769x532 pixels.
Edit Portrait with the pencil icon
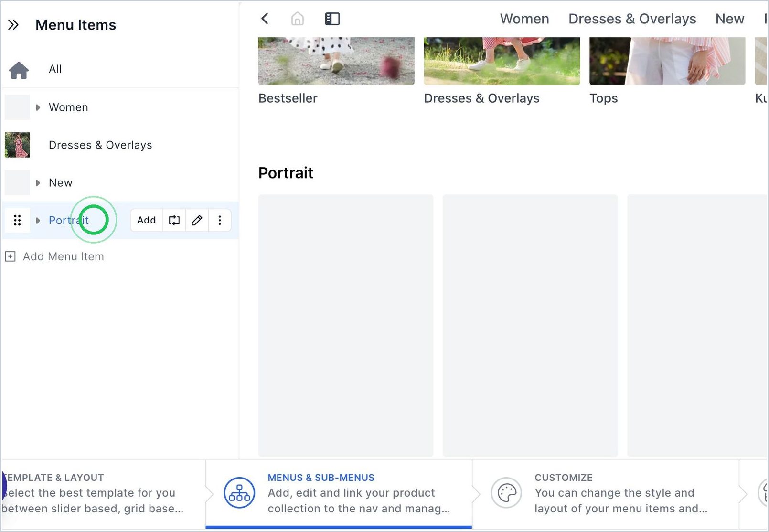click(197, 220)
